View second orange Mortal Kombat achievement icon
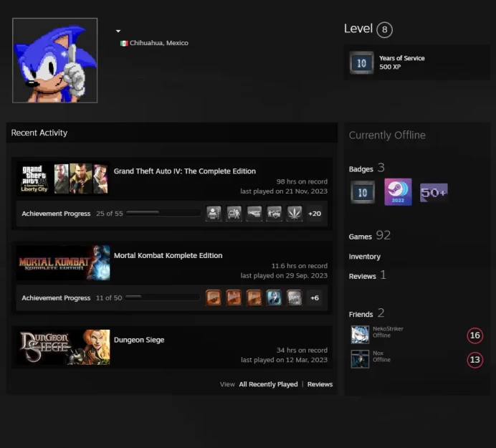The height and width of the screenshot is (448, 496). pyautogui.click(x=234, y=297)
